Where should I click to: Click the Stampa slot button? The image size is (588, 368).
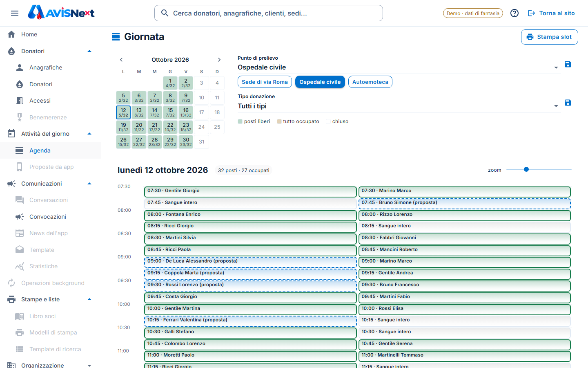(549, 37)
